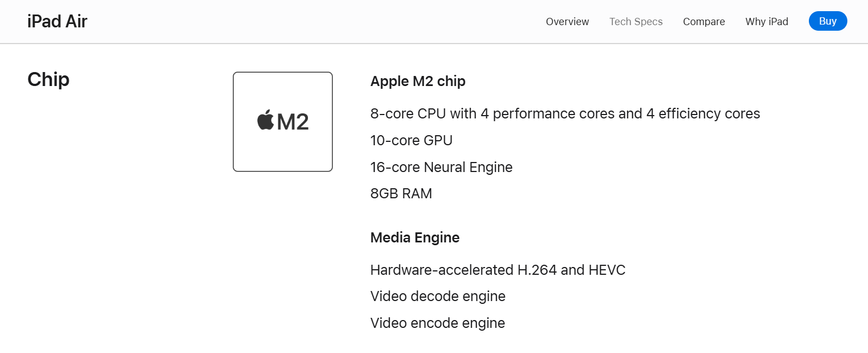Click the 10-core GPU line
The image size is (868, 353).
411,140
